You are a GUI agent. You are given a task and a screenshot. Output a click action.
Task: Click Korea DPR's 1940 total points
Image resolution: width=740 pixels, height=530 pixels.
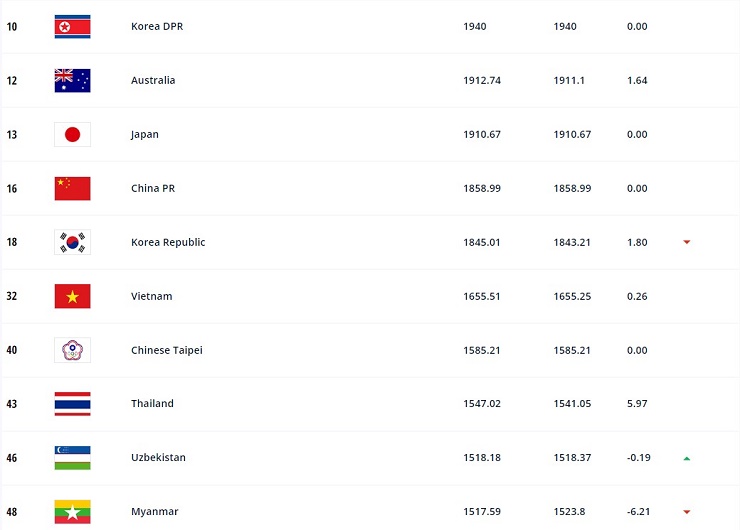tap(475, 27)
